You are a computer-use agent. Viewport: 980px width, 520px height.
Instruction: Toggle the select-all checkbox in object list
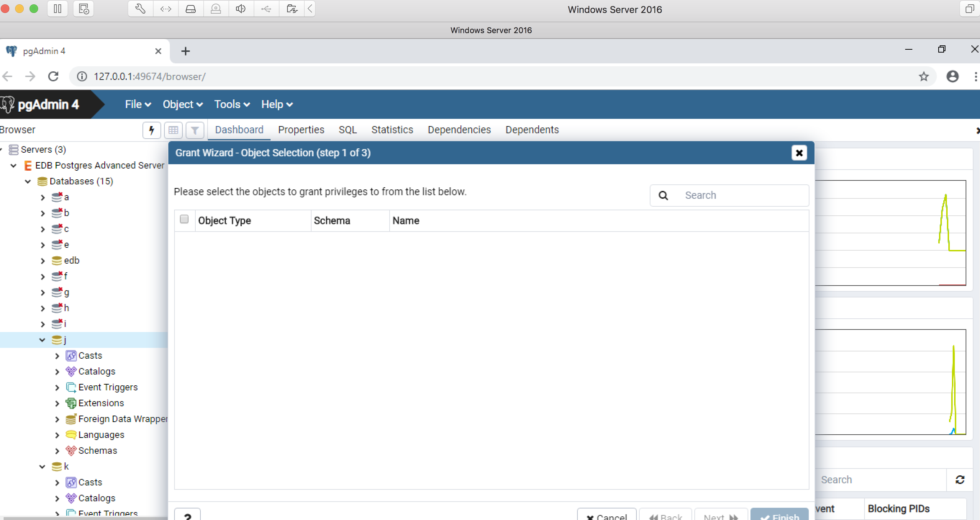tap(185, 219)
